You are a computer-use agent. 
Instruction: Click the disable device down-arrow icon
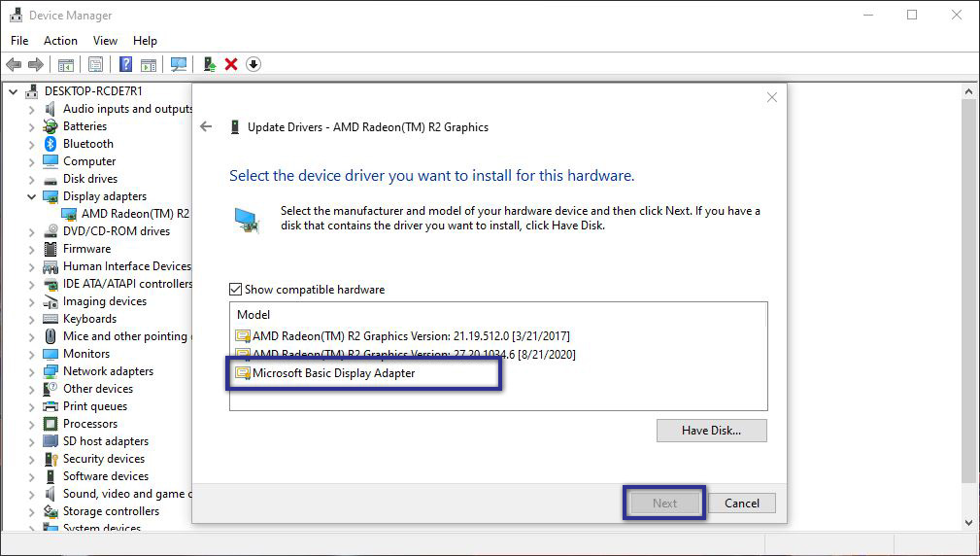click(253, 64)
